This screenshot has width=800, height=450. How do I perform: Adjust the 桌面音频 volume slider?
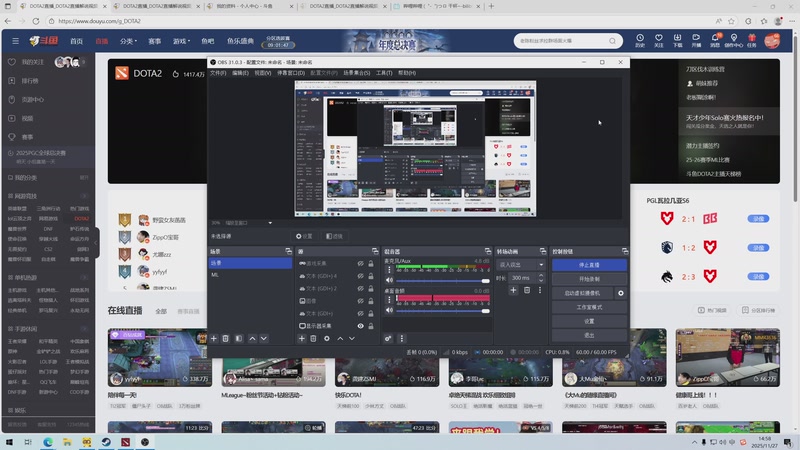point(443,311)
